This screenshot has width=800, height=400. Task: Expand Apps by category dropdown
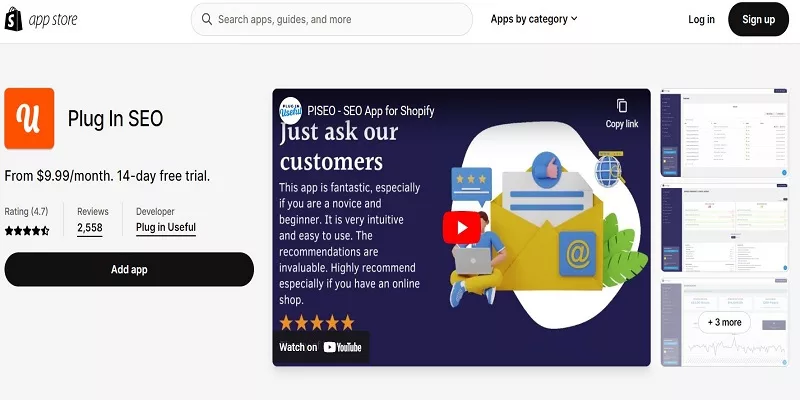point(534,19)
